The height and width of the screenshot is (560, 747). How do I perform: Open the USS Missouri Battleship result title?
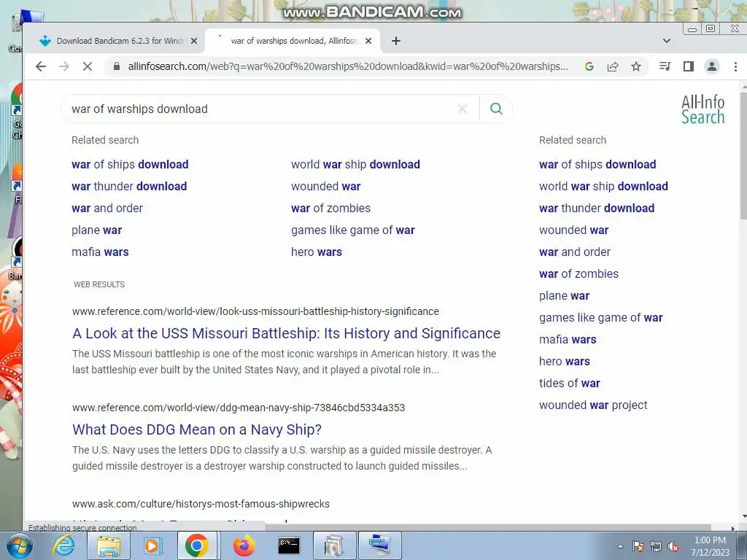point(286,333)
